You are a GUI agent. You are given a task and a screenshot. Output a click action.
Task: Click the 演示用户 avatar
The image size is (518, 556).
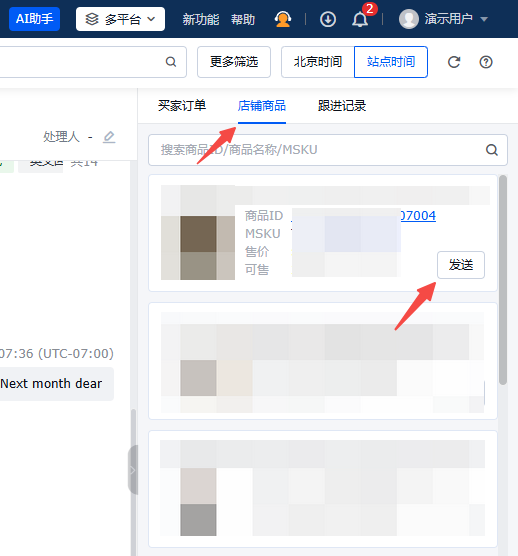pos(409,19)
